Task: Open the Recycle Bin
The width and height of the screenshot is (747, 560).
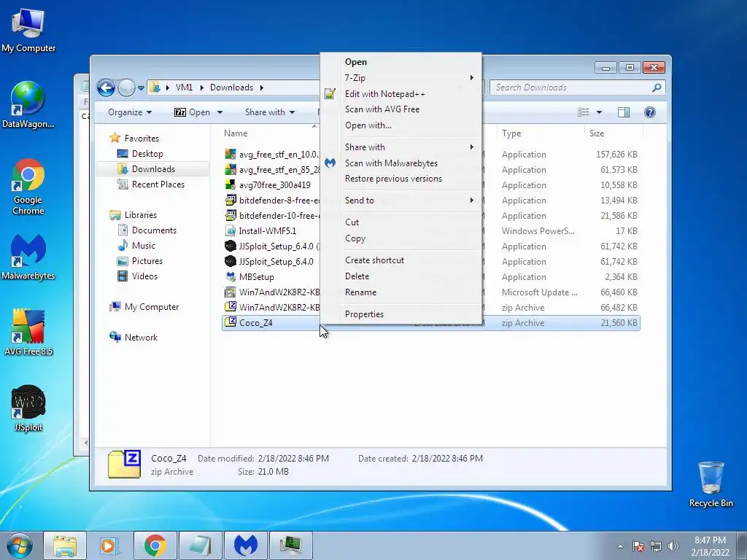Action: (x=711, y=484)
